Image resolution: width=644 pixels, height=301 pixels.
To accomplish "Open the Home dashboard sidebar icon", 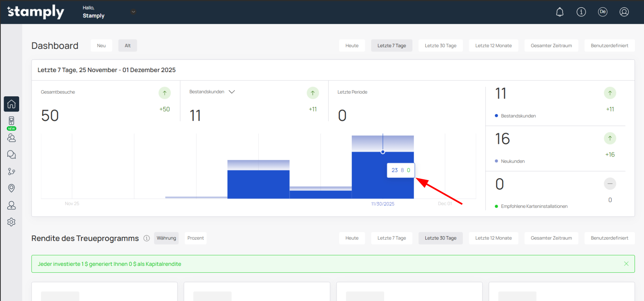I will (12, 104).
